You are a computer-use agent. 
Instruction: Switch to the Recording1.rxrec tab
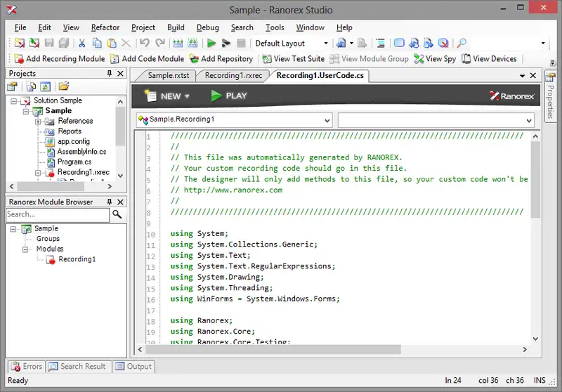click(x=233, y=76)
